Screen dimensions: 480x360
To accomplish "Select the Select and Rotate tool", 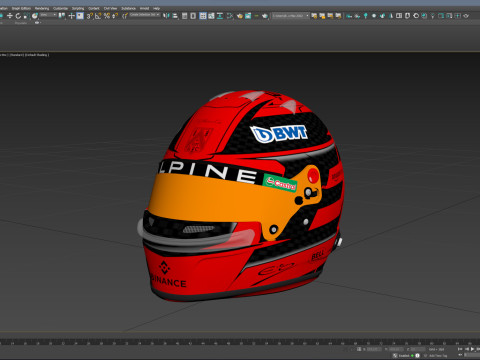I will click(x=18, y=16).
